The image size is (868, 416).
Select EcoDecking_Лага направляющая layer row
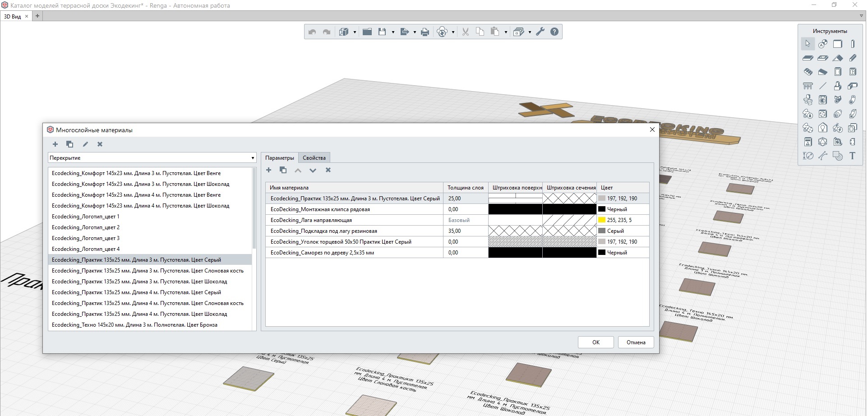(457, 220)
